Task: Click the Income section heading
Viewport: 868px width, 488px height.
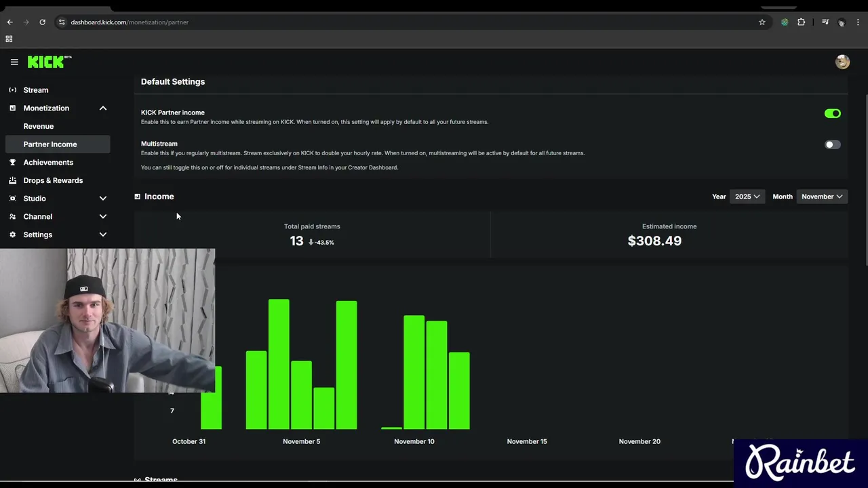Action: coord(159,197)
